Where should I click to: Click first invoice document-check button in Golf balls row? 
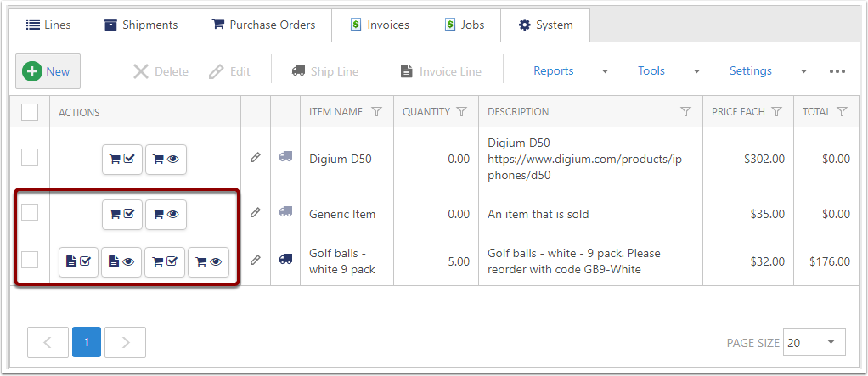click(x=79, y=262)
